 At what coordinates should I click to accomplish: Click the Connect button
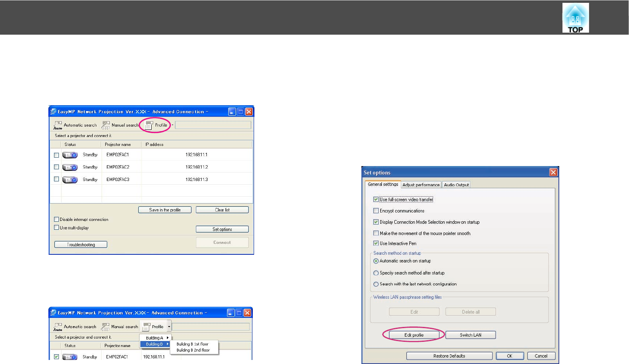click(222, 243)
